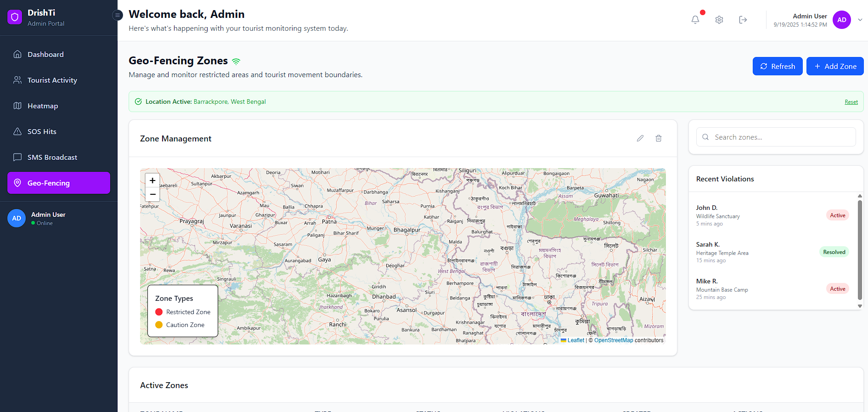Click the Reset location link
The height and width of the screenshot is (412, 868).
(851, 102)
